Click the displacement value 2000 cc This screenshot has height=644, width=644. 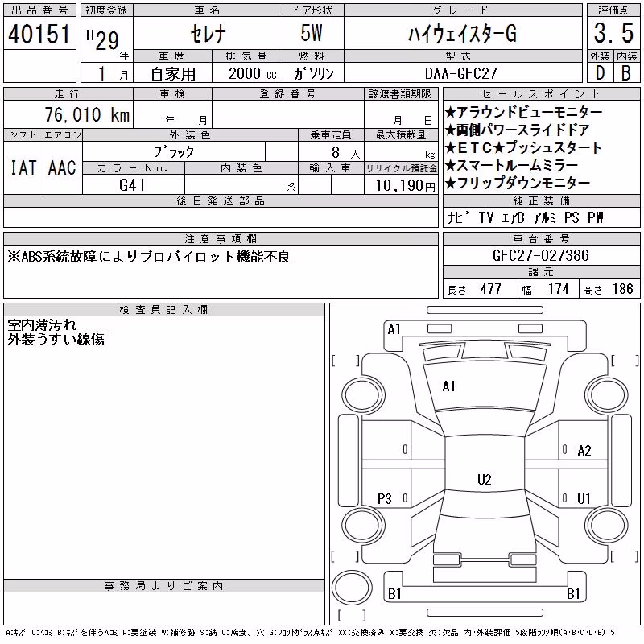pyautogui.click(x=253, y=74)
